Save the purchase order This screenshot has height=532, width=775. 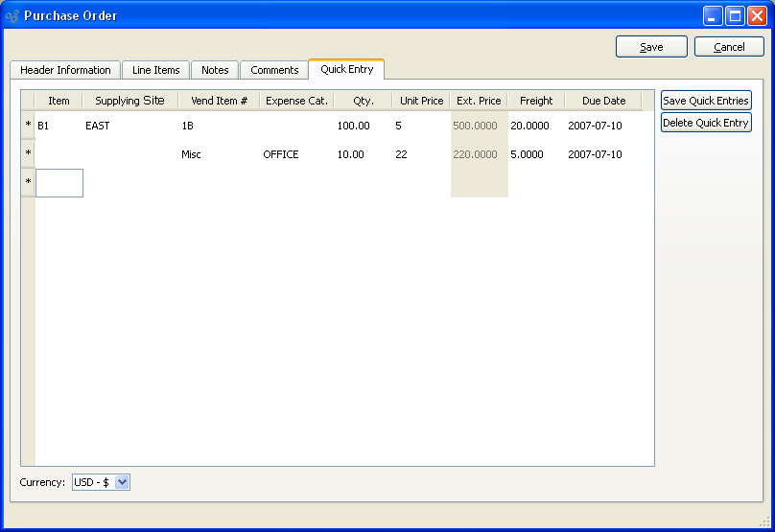point(651,47)
